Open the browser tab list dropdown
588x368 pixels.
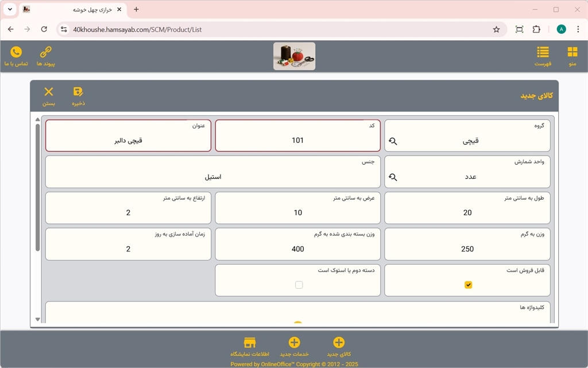click(10, 10)
